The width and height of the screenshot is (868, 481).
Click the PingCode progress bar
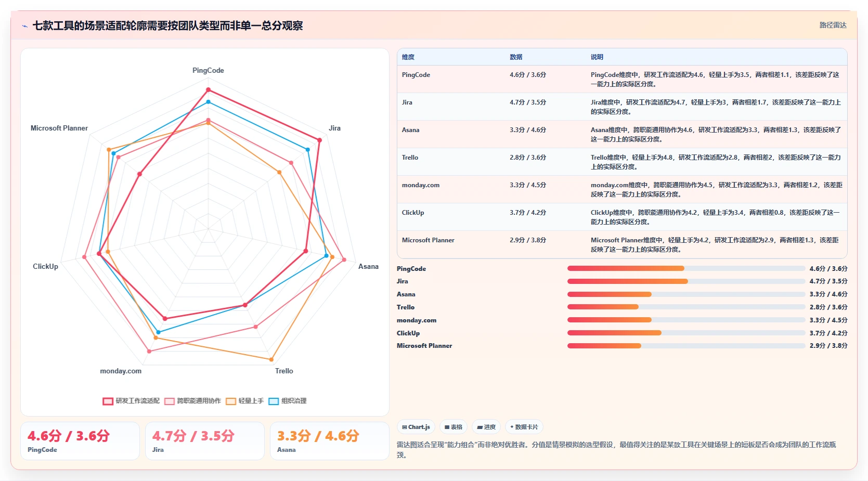click(686, 268)
